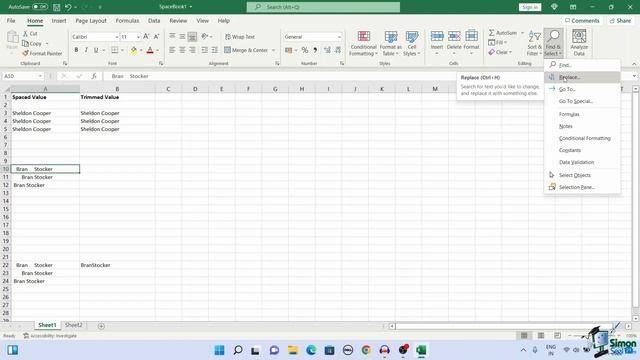Open Conditional Formatting in the ribbon
This screenshot has height=360, width=640.
[363, 43]
